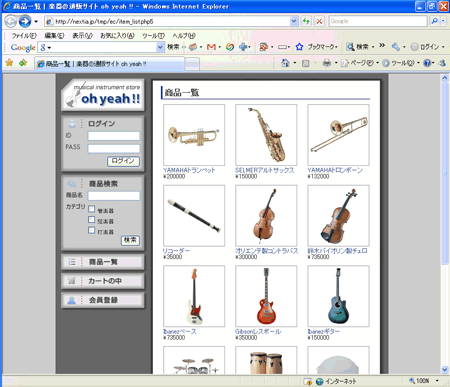Image resolution: width=450 pixels, height=387 pixels.
Task: Open the ページ(P) dropdown in command bar
Action: click(360, 63)
